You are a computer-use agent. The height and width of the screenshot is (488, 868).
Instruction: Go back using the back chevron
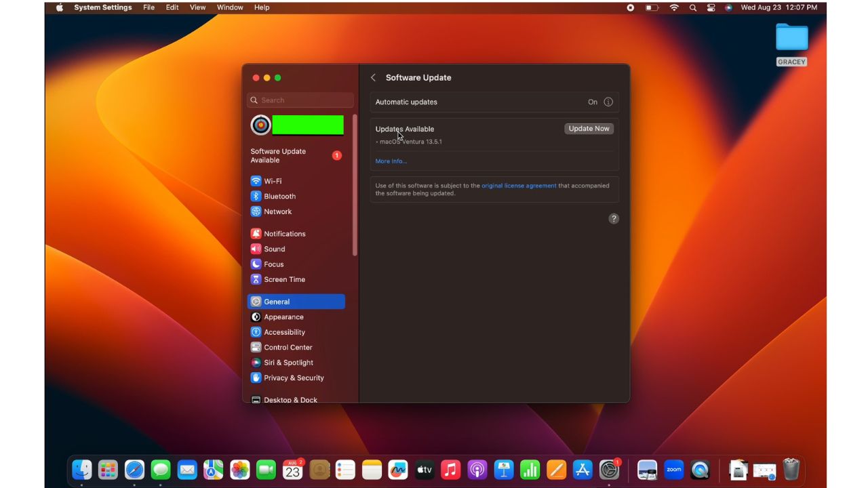click(373, 77)
